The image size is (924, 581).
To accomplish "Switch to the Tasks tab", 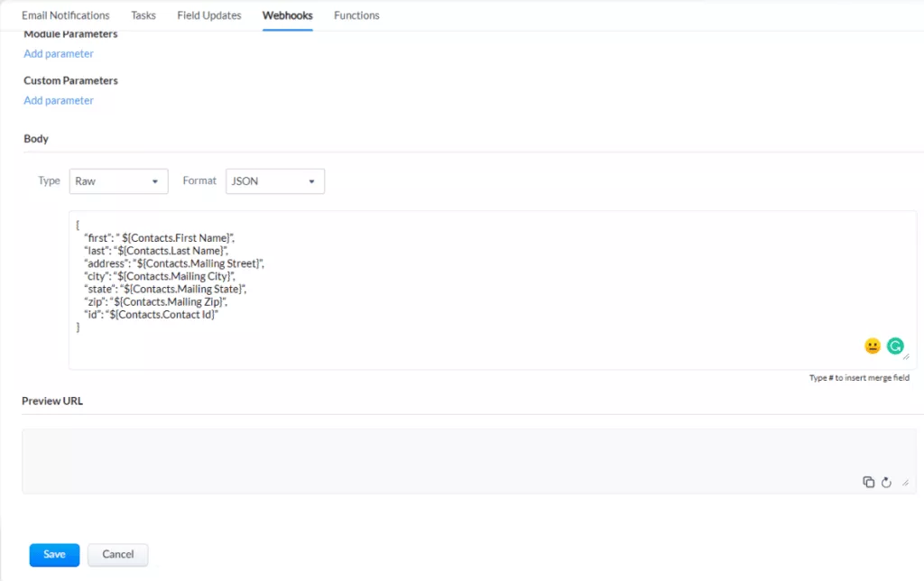I will 143,15.
